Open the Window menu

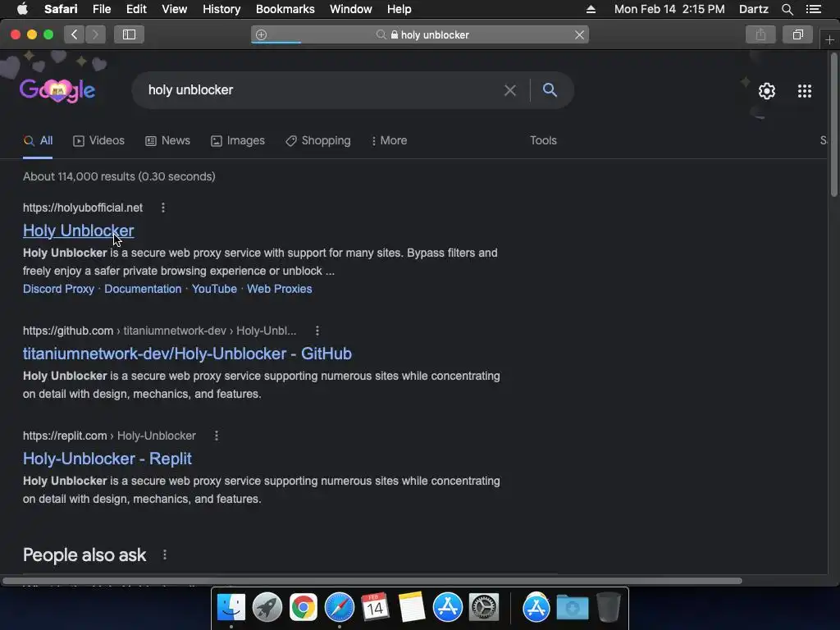(x=350, y=9)
